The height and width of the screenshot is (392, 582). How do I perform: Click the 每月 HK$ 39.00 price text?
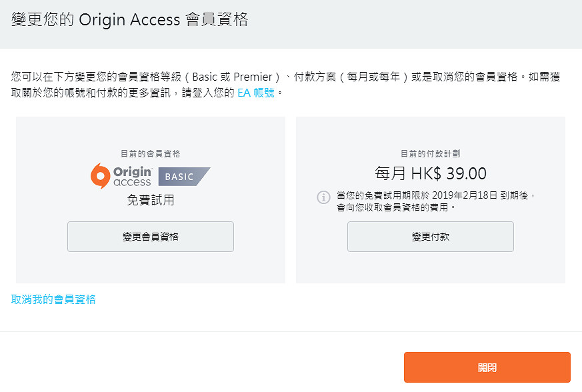coord(430,174)
